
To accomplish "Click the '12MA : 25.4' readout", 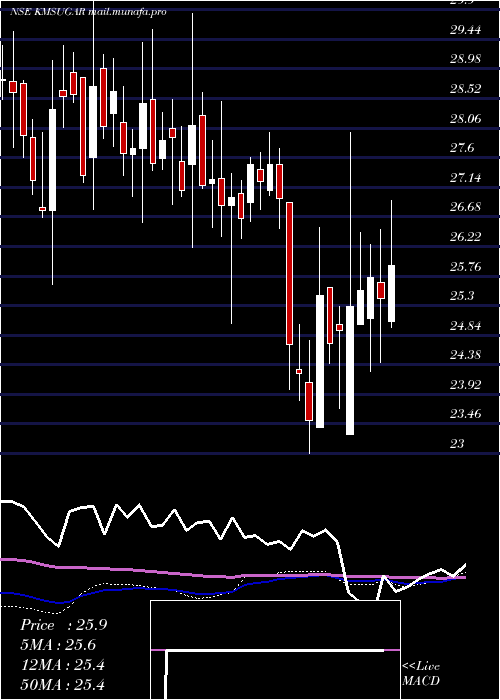I will point(62,665).
